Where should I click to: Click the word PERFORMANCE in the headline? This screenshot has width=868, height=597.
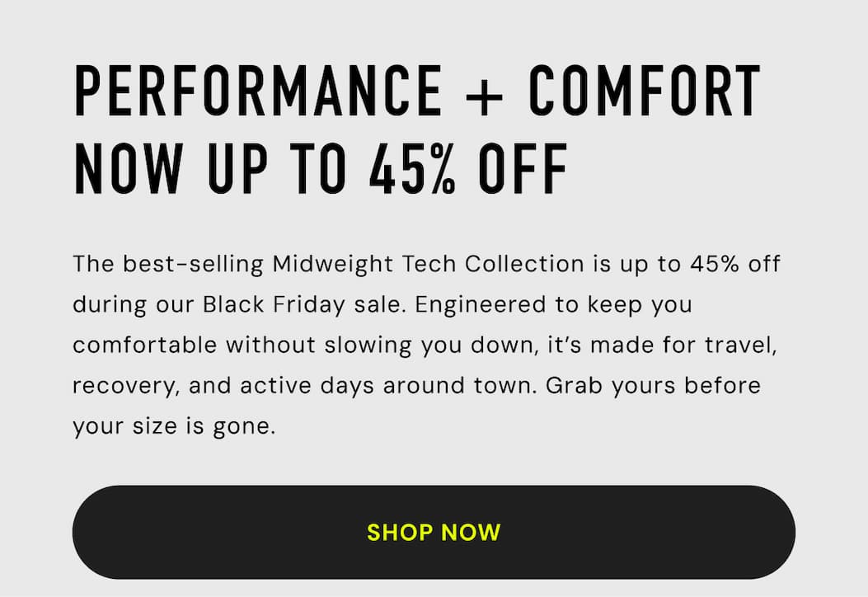[x=258, y=90]
